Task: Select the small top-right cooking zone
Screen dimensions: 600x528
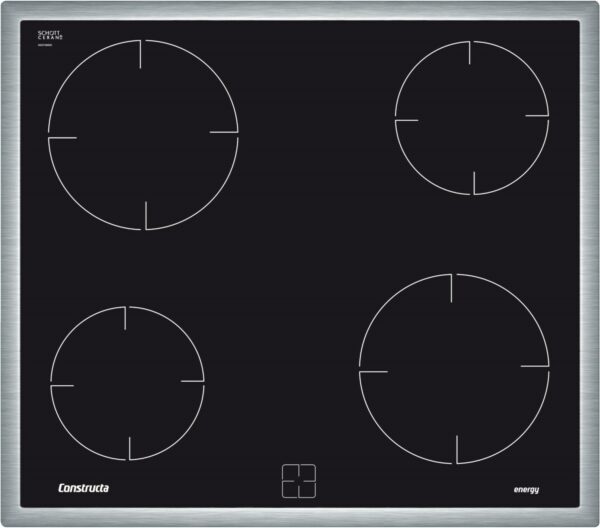Action: [x=472, y=118]
